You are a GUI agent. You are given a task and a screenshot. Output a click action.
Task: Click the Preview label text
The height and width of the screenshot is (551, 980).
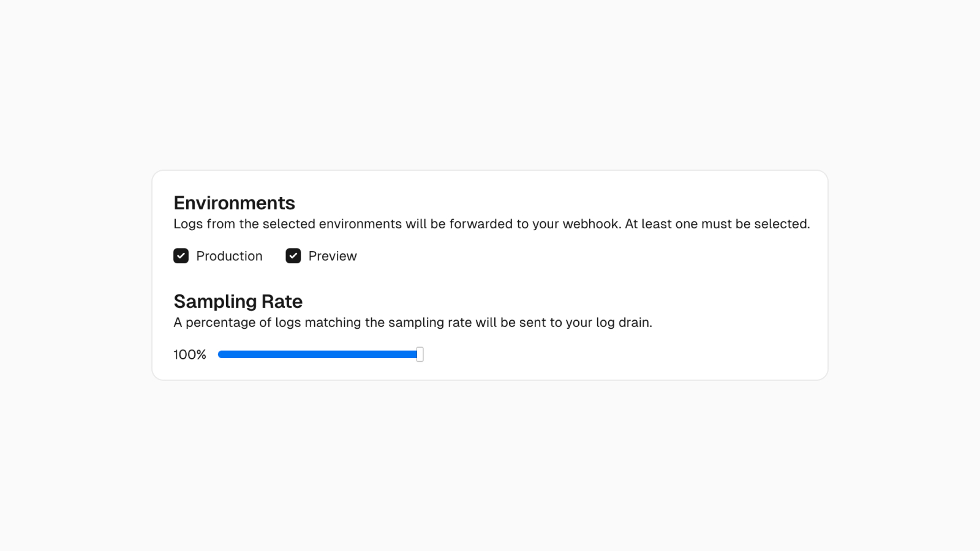332,256
